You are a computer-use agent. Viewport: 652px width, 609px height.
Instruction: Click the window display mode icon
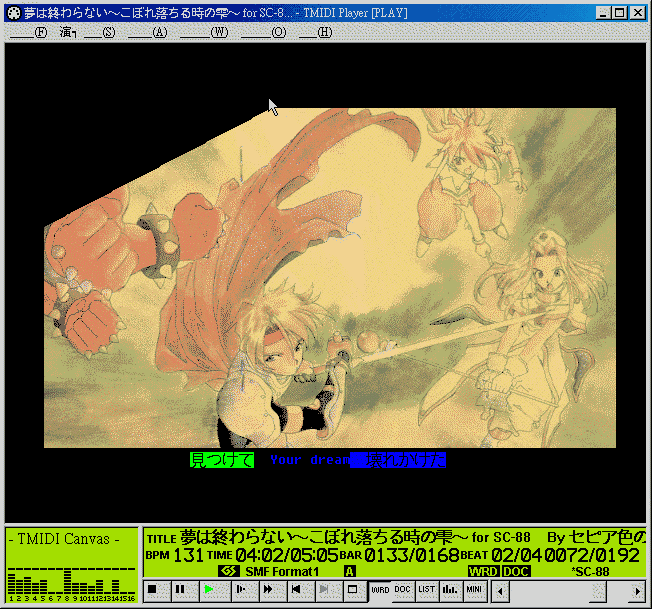pyautogui.click(x=353, y=591)
